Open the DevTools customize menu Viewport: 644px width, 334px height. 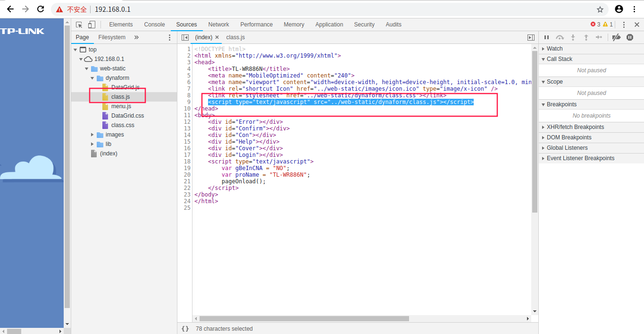tap(624, 25)
